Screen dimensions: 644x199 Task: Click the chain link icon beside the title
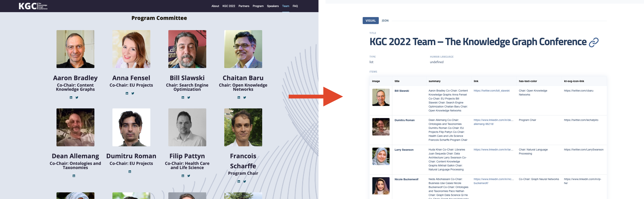pyautogui.click(x=594, y=42)
